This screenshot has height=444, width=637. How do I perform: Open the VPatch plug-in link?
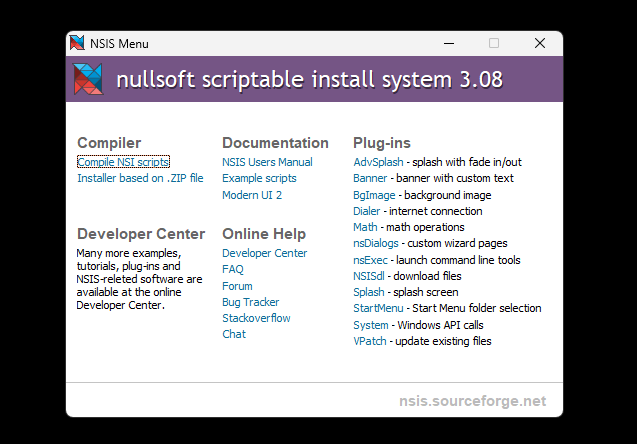370,341
